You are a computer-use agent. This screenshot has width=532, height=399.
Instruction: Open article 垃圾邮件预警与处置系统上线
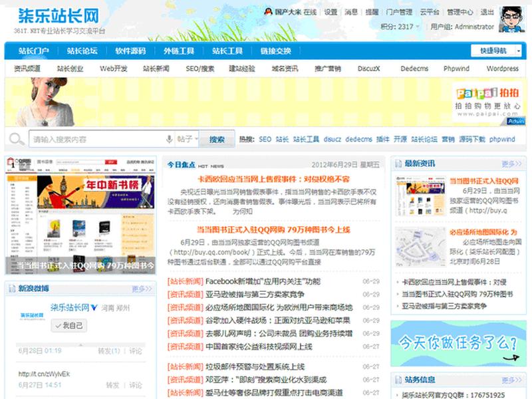click(x=255, y=366)
